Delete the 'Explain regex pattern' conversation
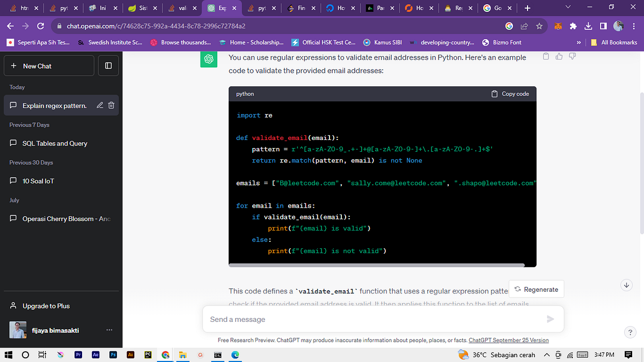The height and width of the screenshot is (362, 644). pos(112,105)
